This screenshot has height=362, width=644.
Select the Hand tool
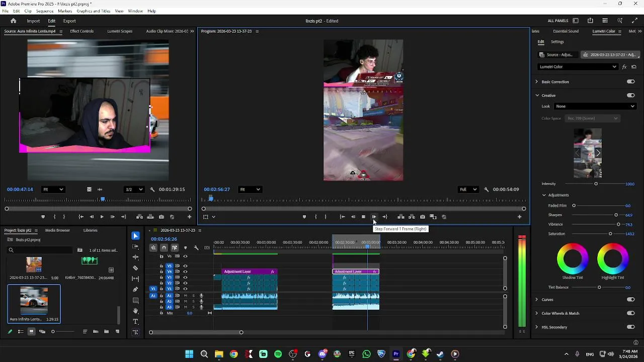click(135, 311)
